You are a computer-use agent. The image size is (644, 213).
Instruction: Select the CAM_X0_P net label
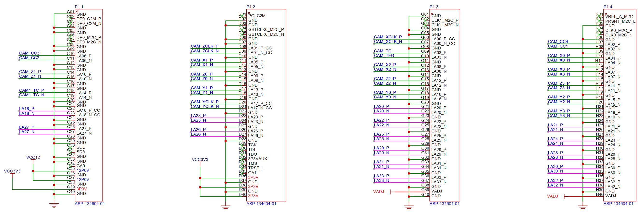559,55
